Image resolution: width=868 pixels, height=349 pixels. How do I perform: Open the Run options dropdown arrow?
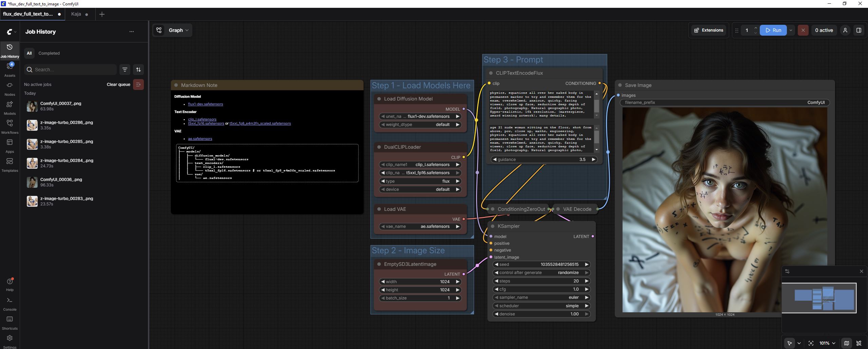(791, 30)
